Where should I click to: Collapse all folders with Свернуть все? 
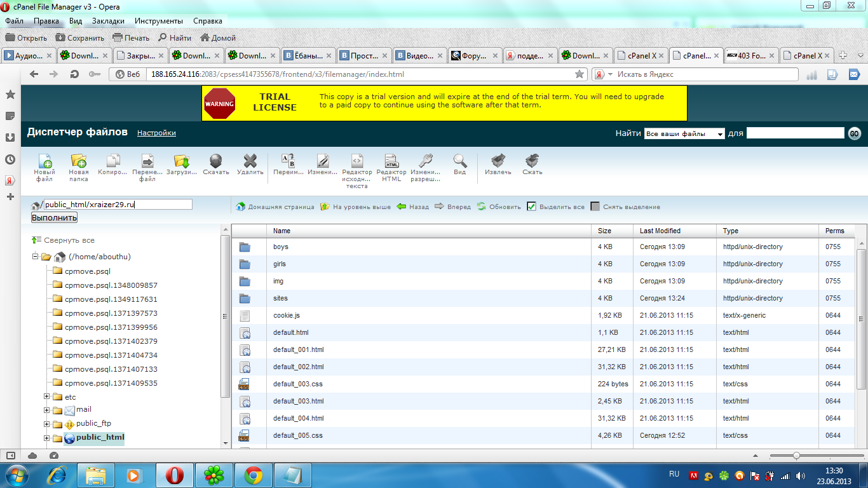[63, 240]
